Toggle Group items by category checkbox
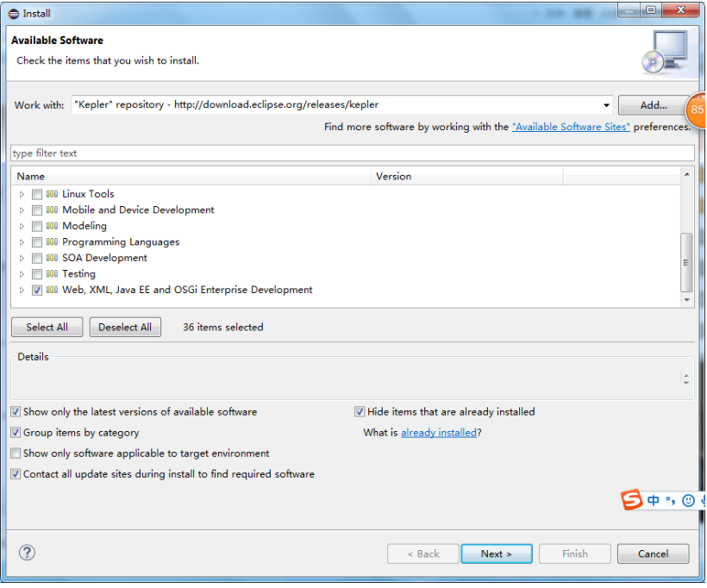Viewport: 707px width, 588px height. click(16, 433)
